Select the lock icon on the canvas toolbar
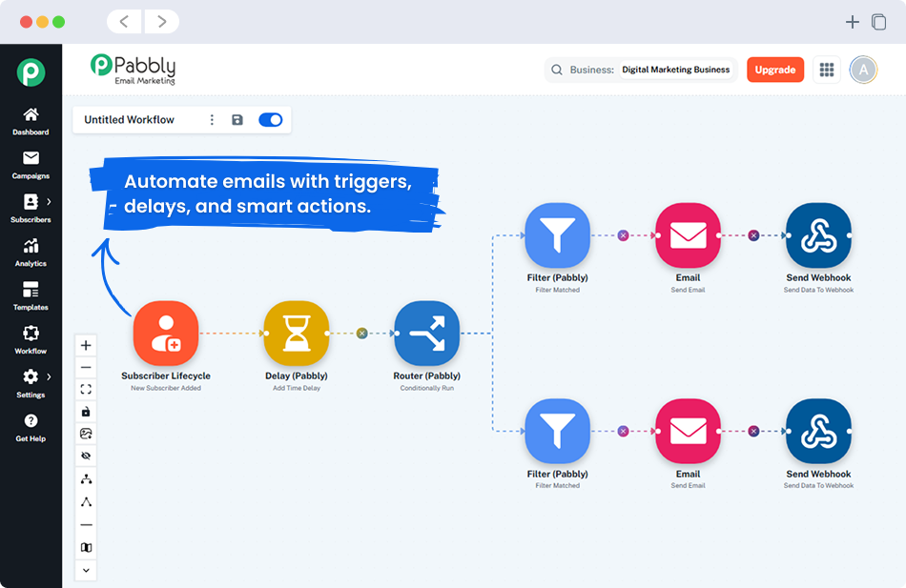Viewport: 906px width, 588px height. coord(86,411)
